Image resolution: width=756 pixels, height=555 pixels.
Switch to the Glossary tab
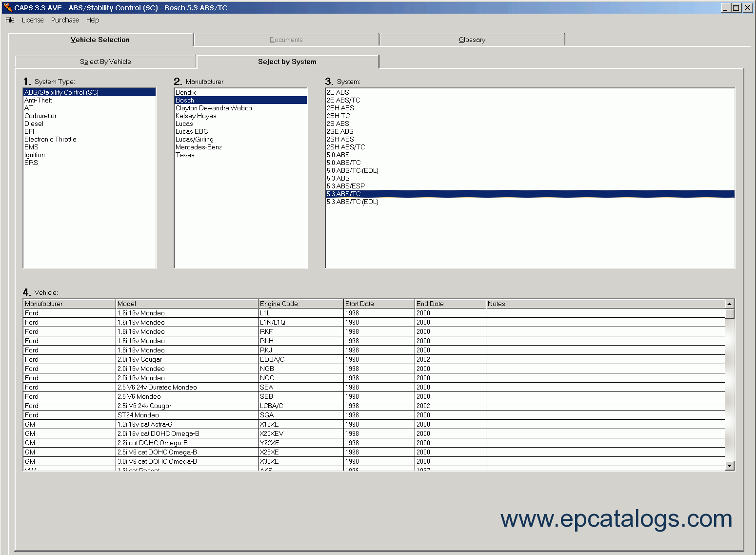472,40
